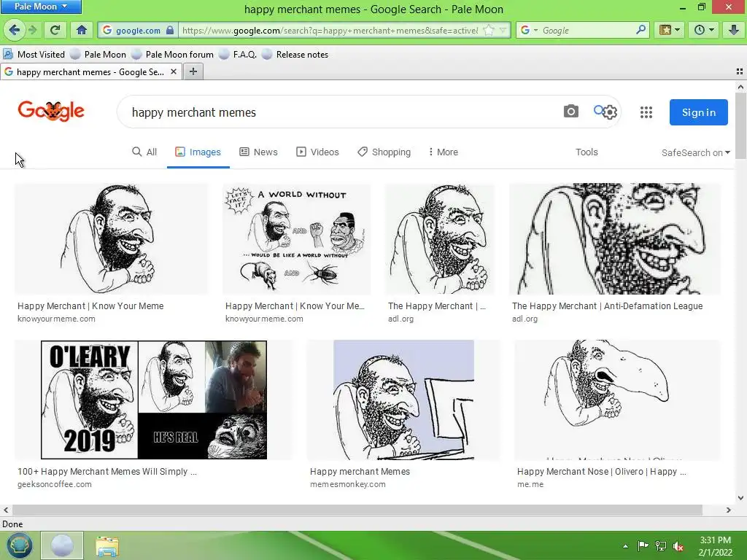The image size is (747, 560).
Task: Open Pale Moon forum bookmark
Action: (173, 54)
